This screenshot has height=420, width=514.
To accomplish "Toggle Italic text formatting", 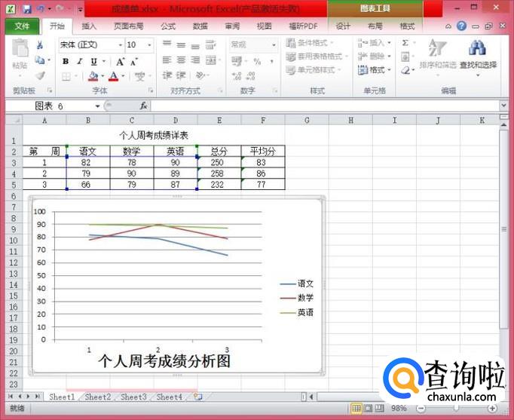I will 79,61.
